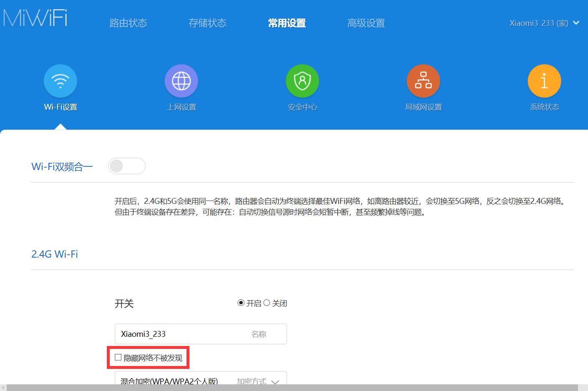This screenshot has height=391, width=588.
Task: Select the 上网设置 globe icon
Action: coord(181,81)
